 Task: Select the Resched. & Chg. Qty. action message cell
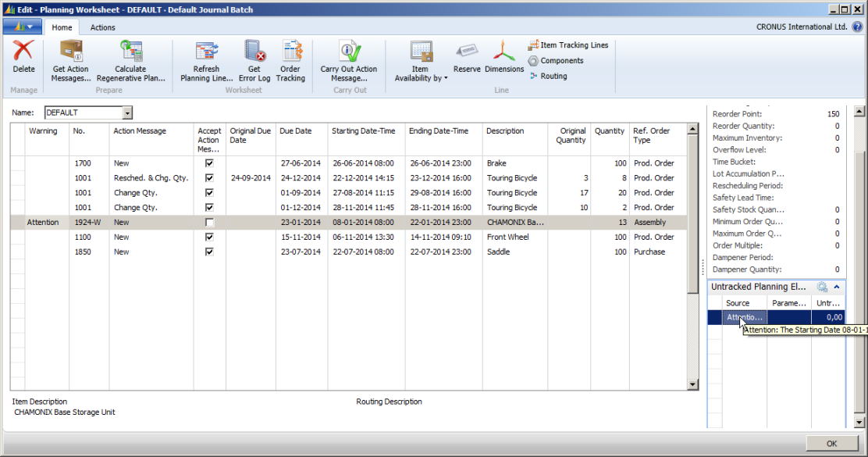(151, 178)
